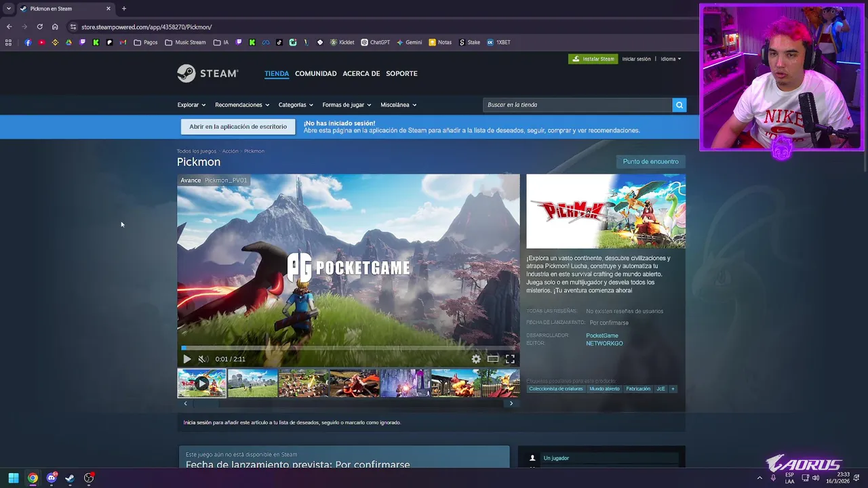Select the first trailer thumbnail
The width and height of the screenshot is (868, 488).
tap(202, 383)
